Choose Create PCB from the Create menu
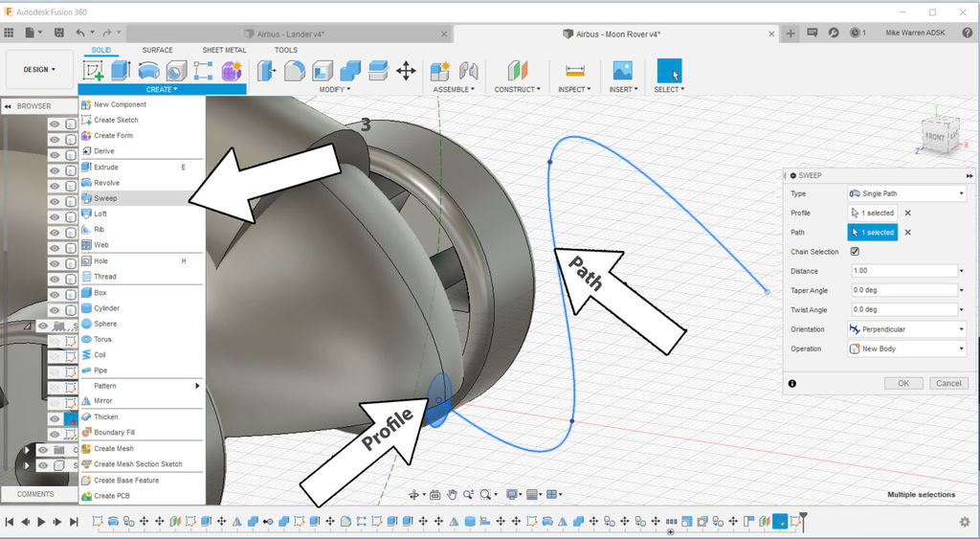980x539 pixels. point(142,496)
